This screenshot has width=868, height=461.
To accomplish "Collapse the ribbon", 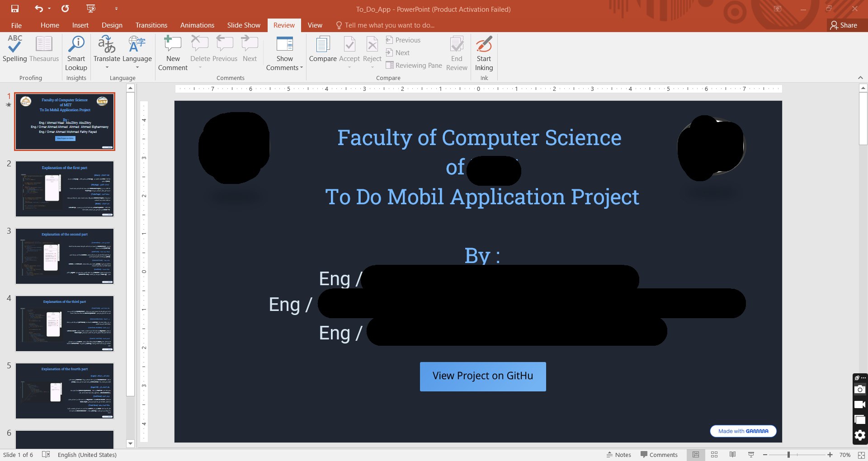I will click(860, 78).
